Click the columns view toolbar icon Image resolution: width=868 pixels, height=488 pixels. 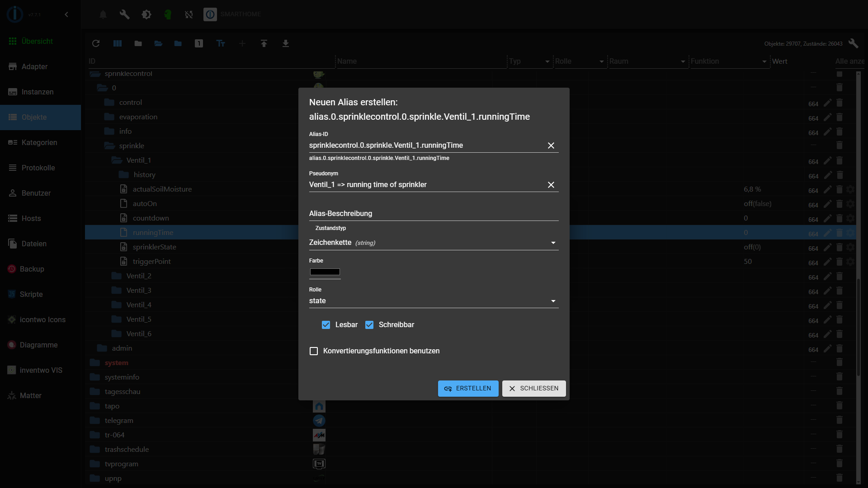118,43
